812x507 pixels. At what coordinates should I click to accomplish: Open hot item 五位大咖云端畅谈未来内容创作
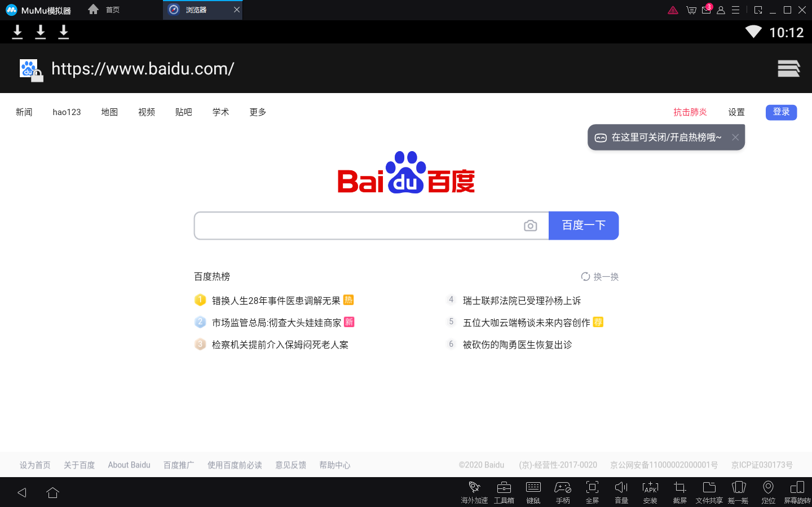pos(527,323)
